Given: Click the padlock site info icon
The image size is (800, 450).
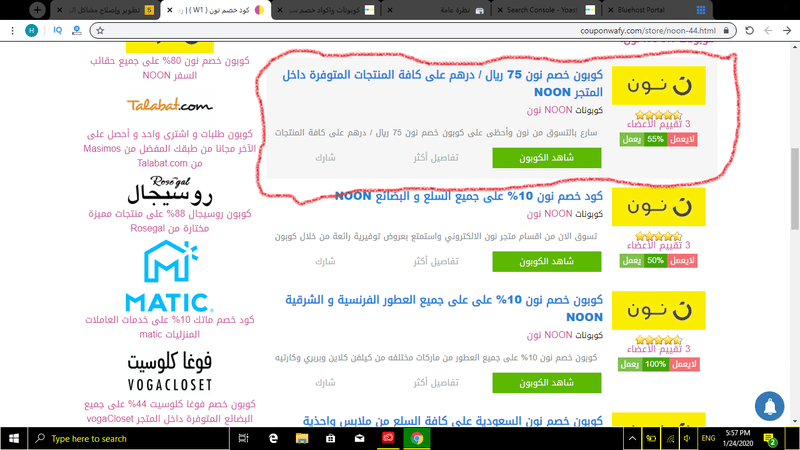Looking at the screenshot, I should click(726, 31).
